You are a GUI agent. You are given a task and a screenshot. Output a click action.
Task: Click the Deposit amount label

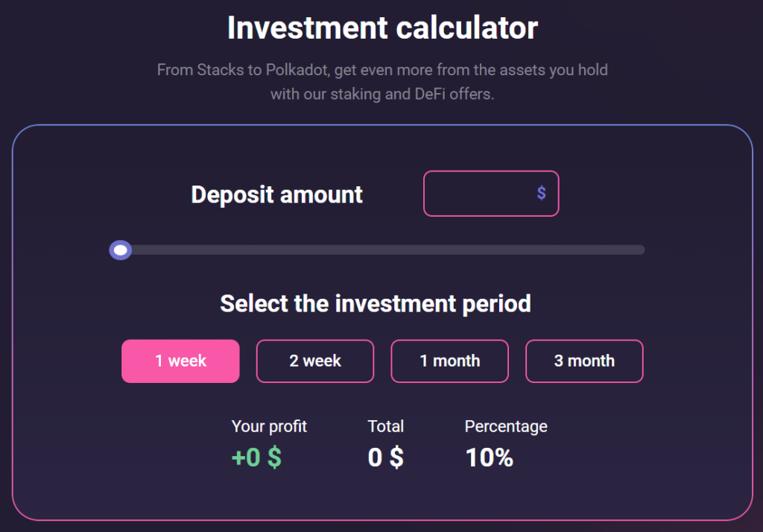pyautogui.click(x=276, y=194)
